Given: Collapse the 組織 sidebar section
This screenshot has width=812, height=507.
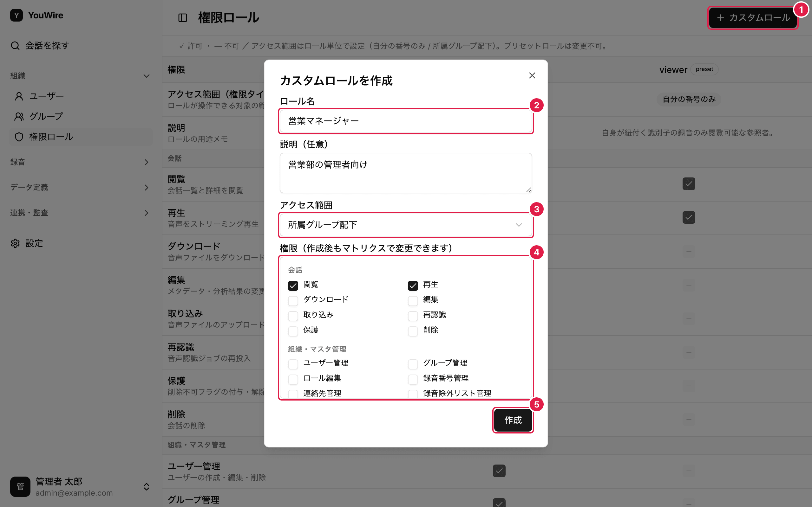Looking at the screenshot, I should [x=81, y=76].
